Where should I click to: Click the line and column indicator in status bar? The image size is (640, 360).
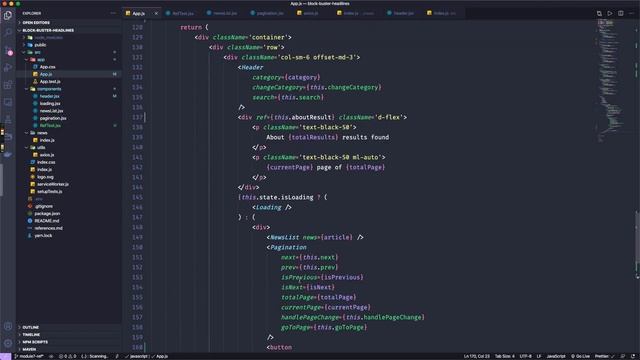point(476,356)
